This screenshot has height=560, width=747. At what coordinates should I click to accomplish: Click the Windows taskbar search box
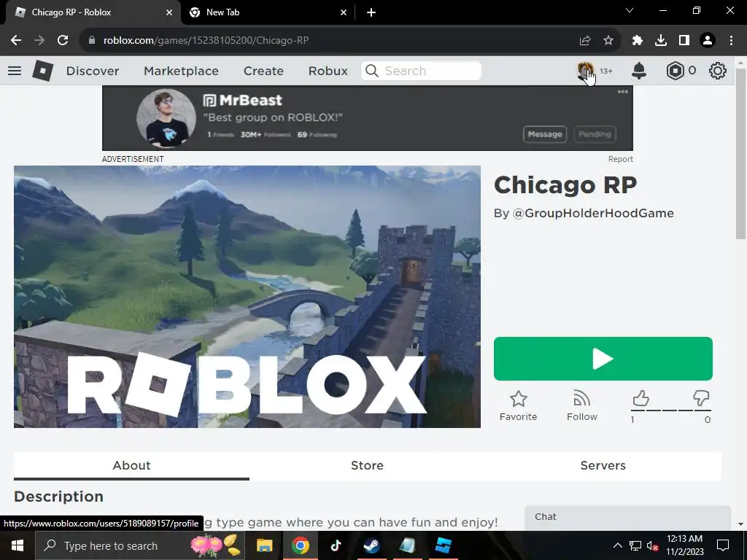coord(140,545)
